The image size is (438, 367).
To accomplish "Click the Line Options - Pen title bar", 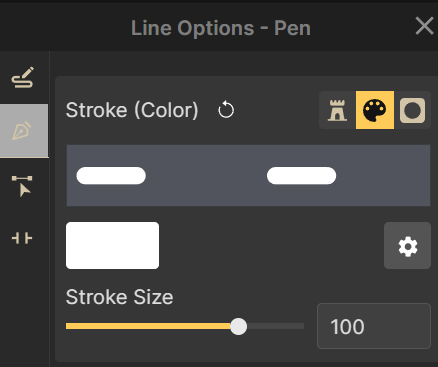I will [219, 28].
